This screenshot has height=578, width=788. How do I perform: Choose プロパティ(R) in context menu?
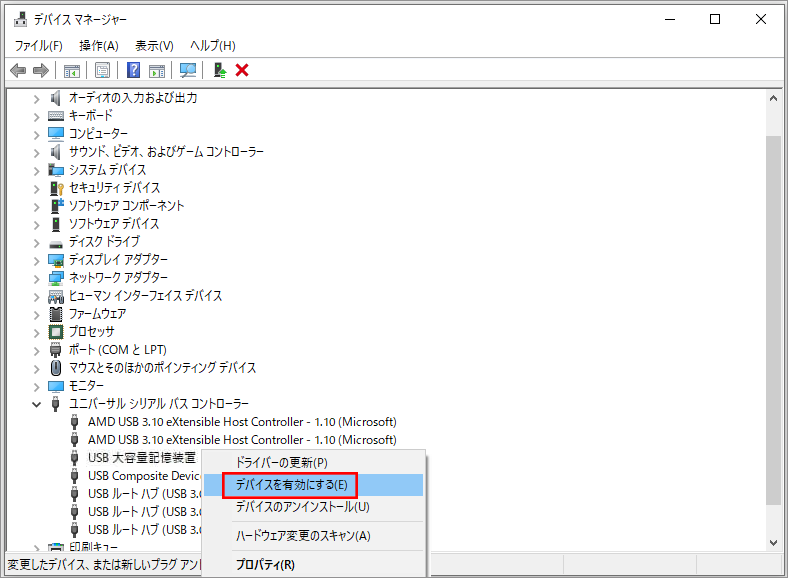[x=265, y=564]
